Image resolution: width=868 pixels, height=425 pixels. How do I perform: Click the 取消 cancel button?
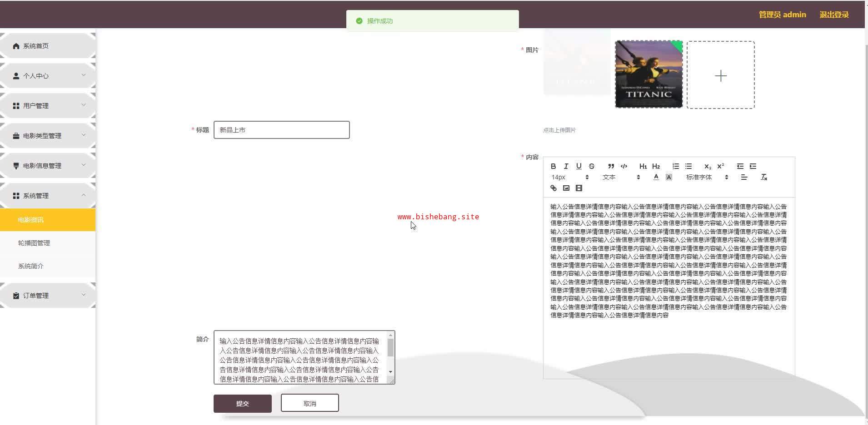tap(310, 403)
